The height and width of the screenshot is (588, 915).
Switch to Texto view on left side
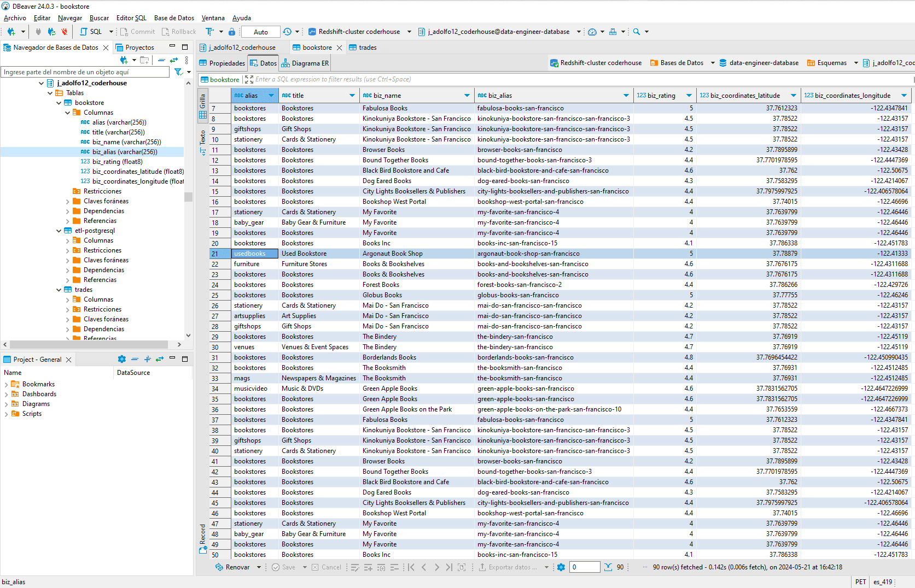tap(203, 142)
